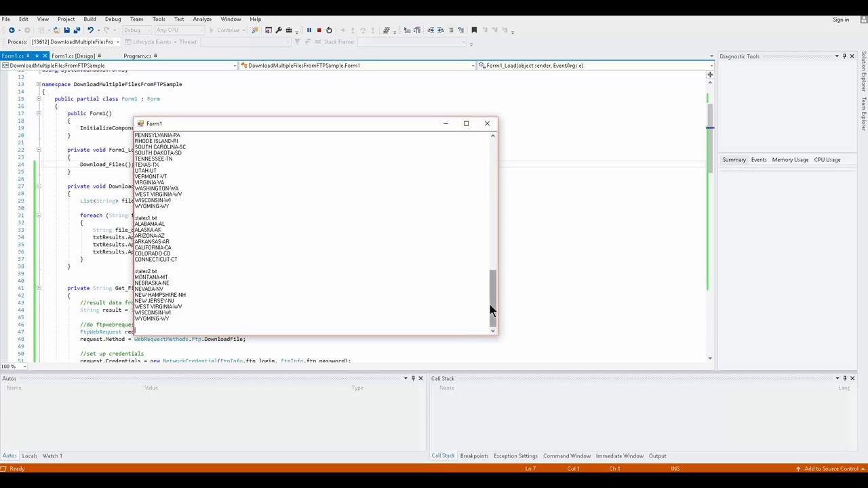Collapse the foreach loop code block
868x488 pixels.
point(39,216)
